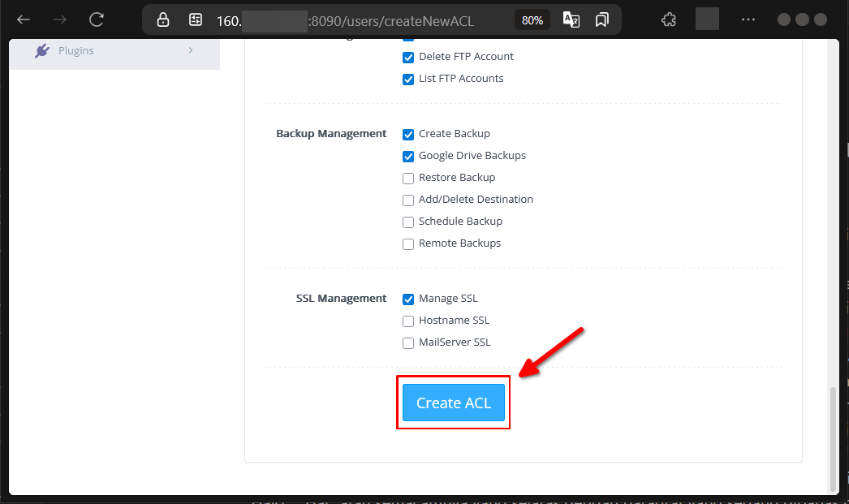The image size is (849, 504).
Task: Expand the Plugins submenu chevron
Action: pos(191,50)
